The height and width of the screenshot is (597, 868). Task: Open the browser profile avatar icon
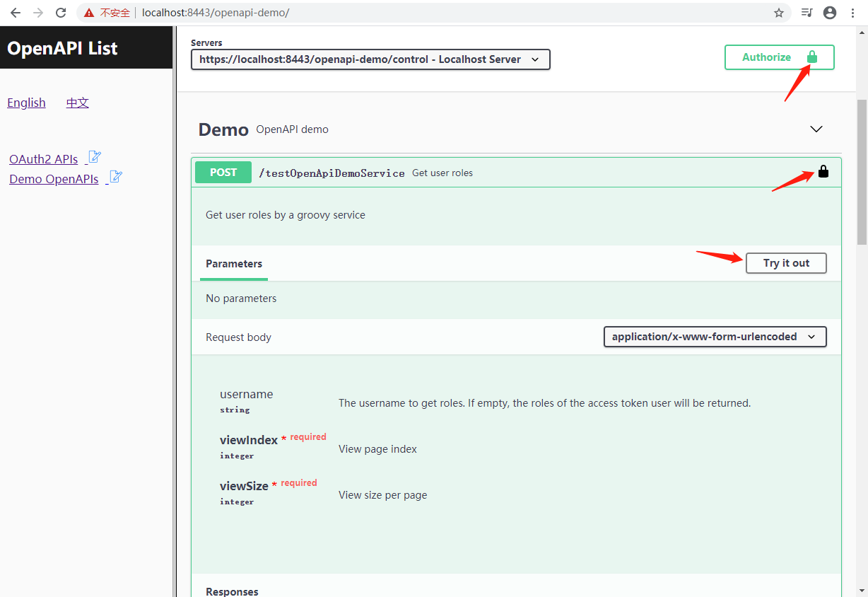(830, 13)
